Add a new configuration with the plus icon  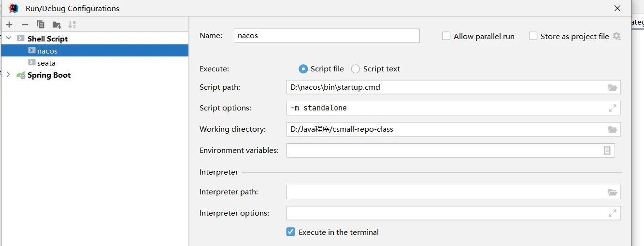click(9, 25)
